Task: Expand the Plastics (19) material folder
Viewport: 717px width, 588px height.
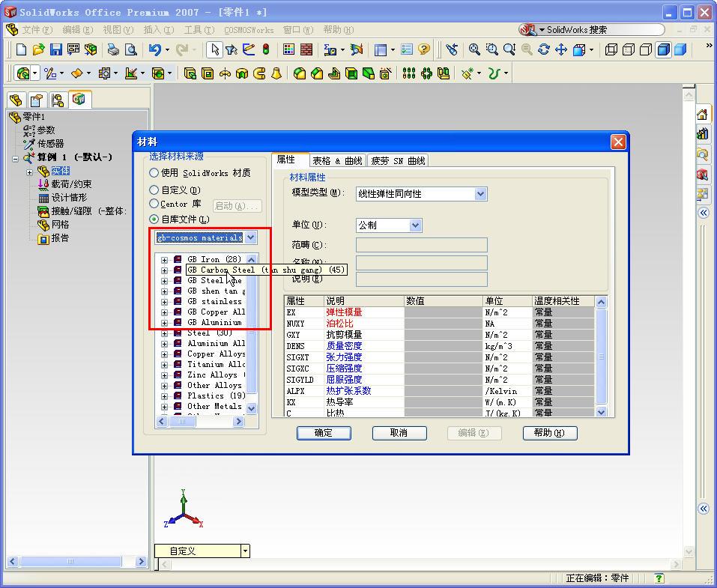Action: click(164, 396)
